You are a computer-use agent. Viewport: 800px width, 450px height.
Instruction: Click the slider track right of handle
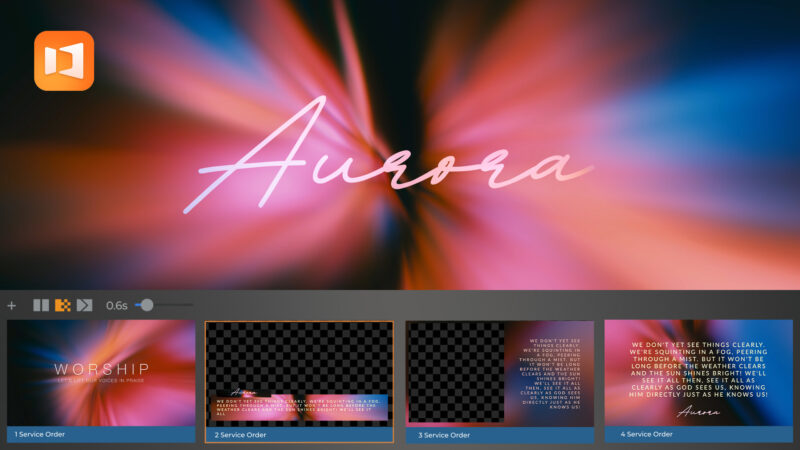tap(175, 305)
